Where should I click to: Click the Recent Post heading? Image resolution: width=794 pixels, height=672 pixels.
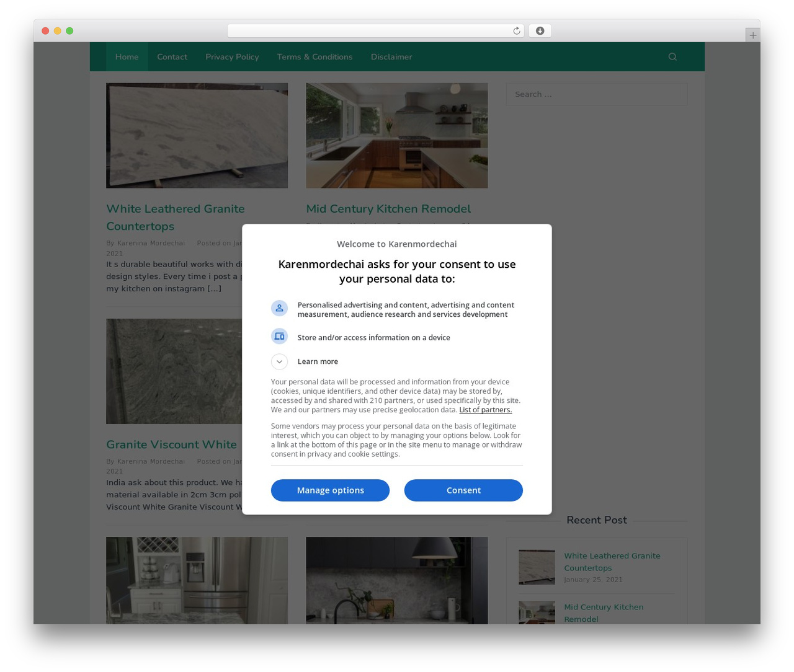click(x=596, y=520)
